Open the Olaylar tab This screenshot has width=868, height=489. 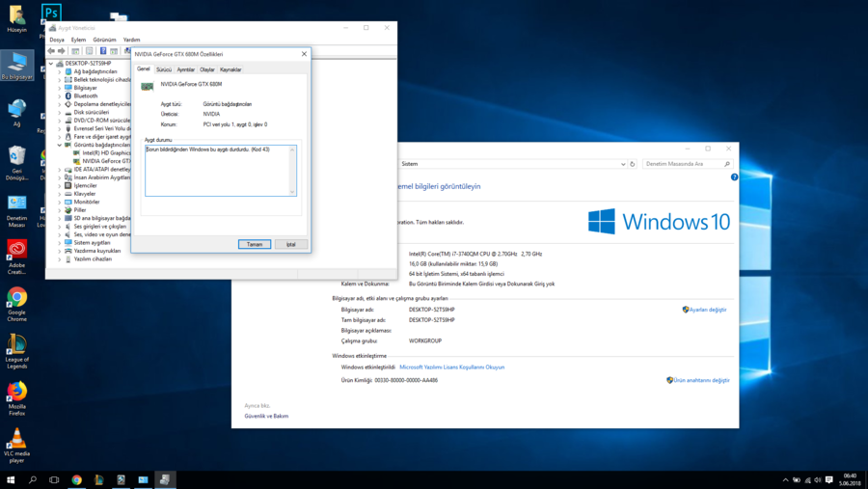tap(206, 69)
